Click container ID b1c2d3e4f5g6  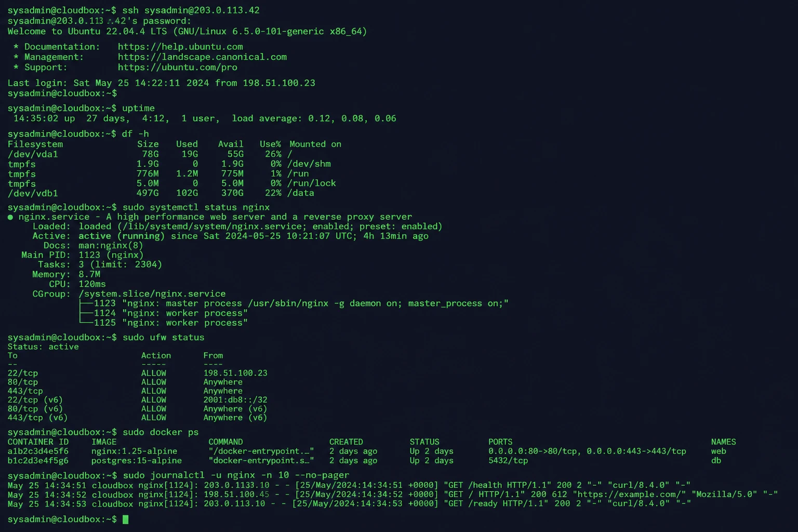click(x=38, y=461)
